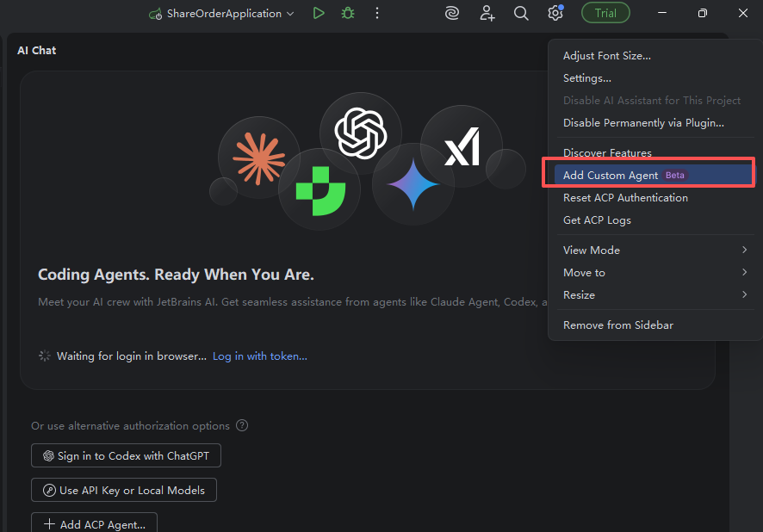The image size is (763, 532).
Task: Choose Adjust Font Size from menu
Action: point(606,56)
